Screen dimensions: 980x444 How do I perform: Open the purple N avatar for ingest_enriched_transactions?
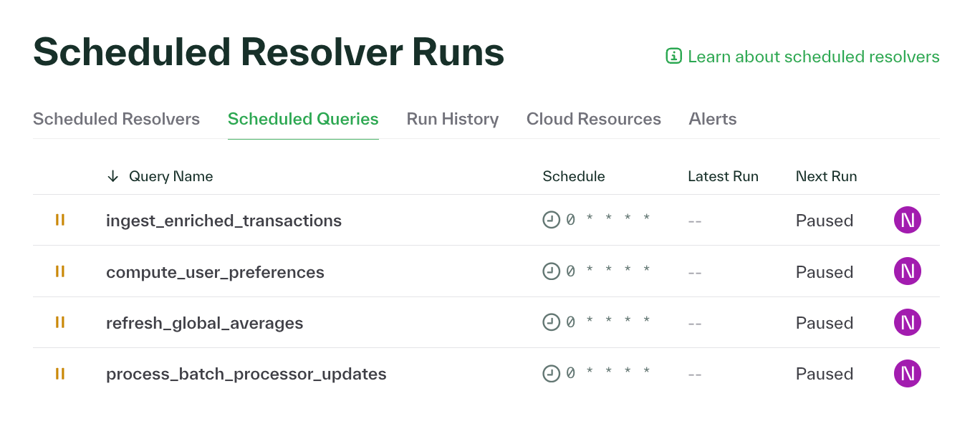pos(907,220)
